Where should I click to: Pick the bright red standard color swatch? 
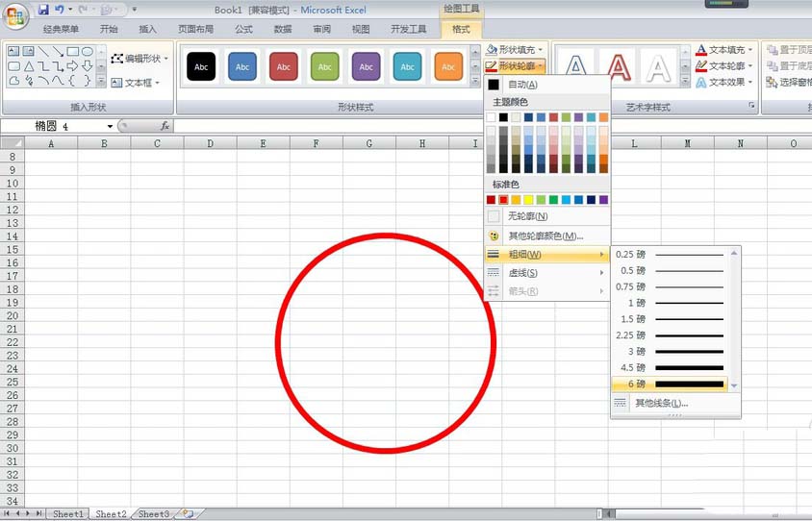pyautogui.click(x=503, y=200)
